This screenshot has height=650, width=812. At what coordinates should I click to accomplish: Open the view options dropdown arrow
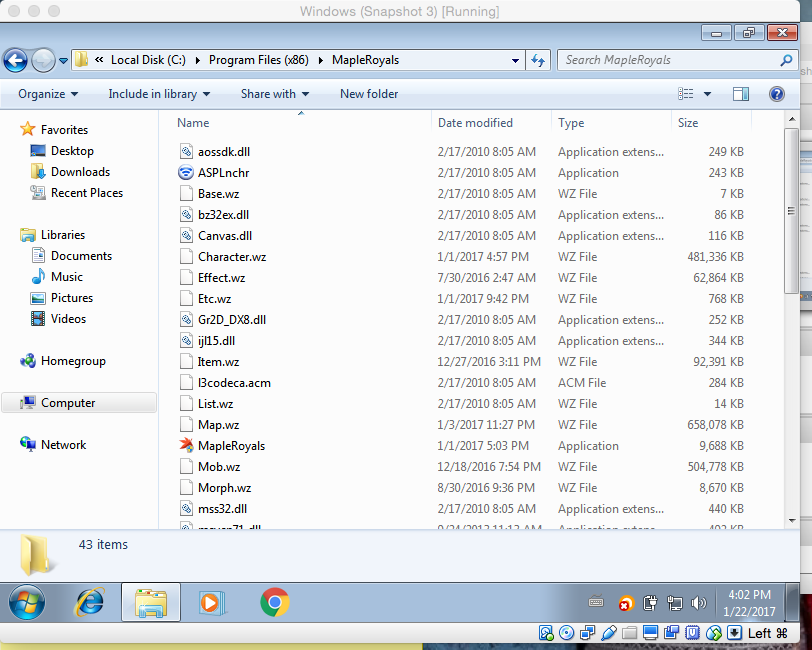click(707, 94)
